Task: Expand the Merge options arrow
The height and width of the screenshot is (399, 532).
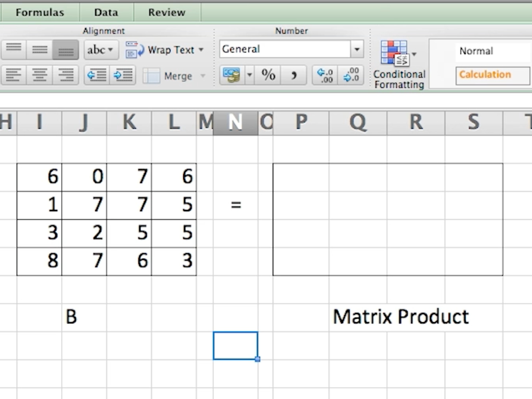Action: click(203, 76)
